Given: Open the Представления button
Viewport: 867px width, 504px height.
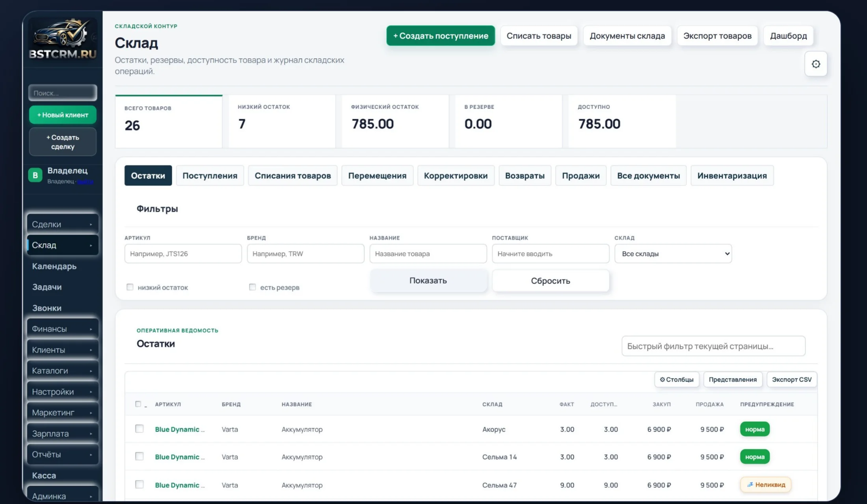Looking at the screenshot, I should coord(733,380).
